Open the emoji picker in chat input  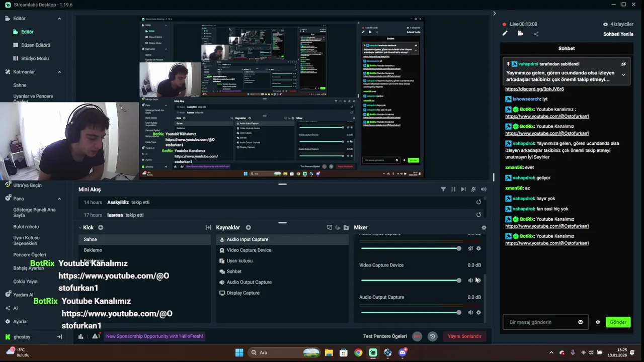point(580,322)
